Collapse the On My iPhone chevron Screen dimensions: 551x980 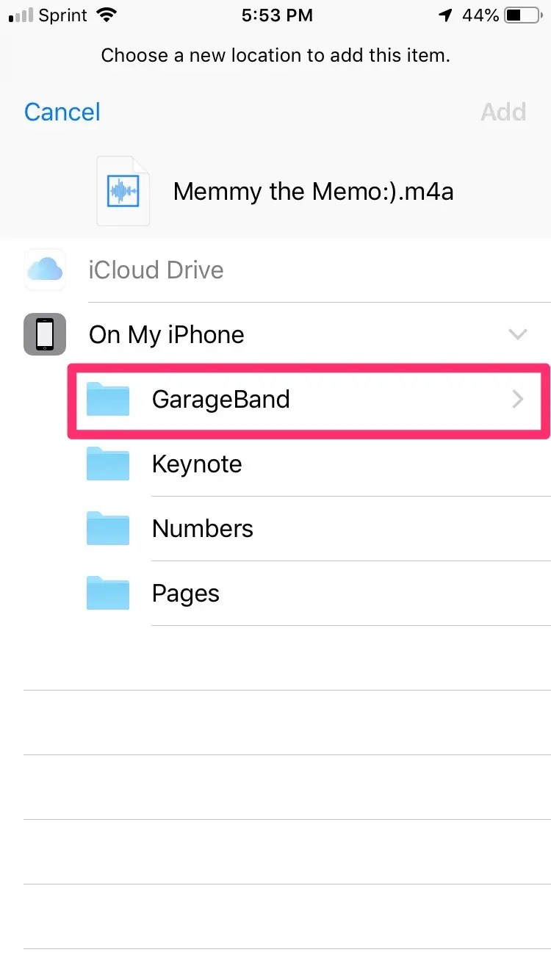tap(518, 334)
